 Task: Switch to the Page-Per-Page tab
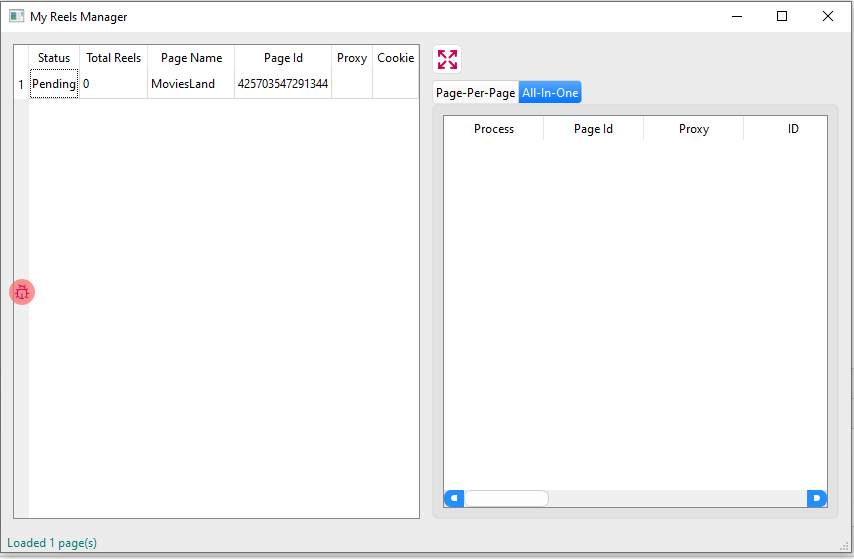click(x=475, y=93)
